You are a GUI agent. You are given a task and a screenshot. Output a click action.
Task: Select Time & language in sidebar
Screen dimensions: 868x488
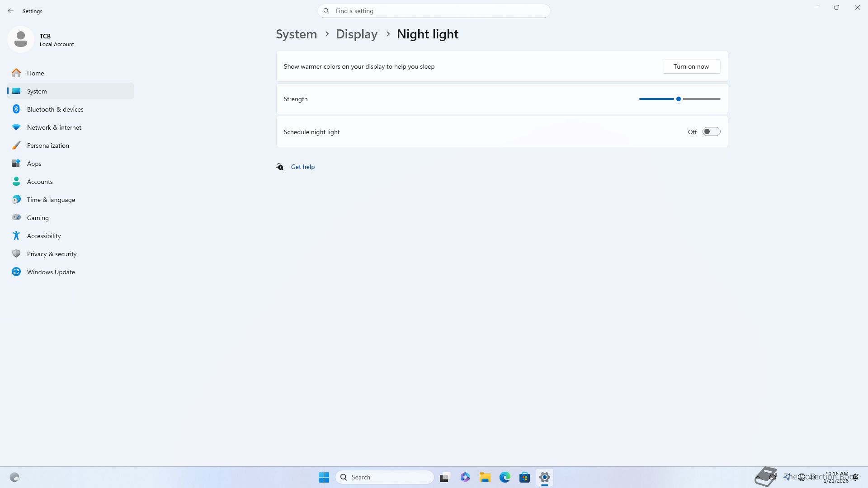pyautogui.click(x=51, y=199)
